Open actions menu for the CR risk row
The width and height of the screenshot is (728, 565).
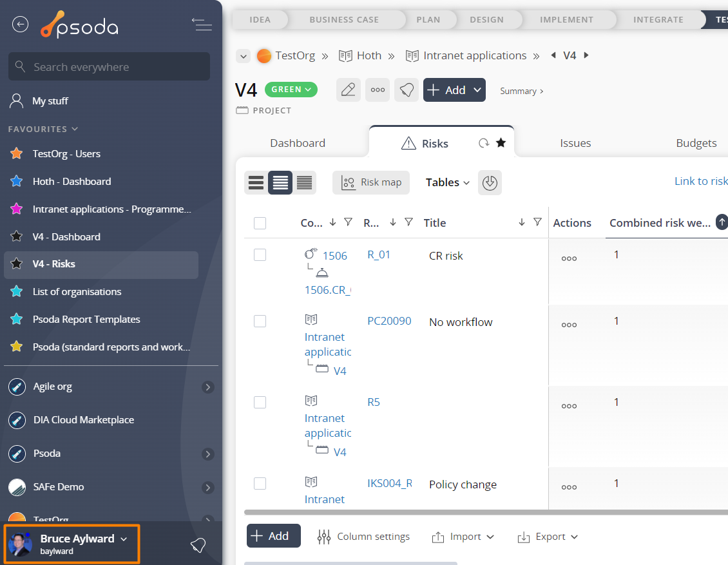(x=570, y=258)
